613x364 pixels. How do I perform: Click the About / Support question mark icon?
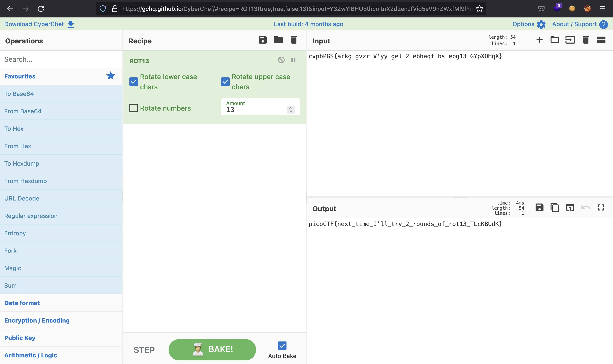coord(603,24)
